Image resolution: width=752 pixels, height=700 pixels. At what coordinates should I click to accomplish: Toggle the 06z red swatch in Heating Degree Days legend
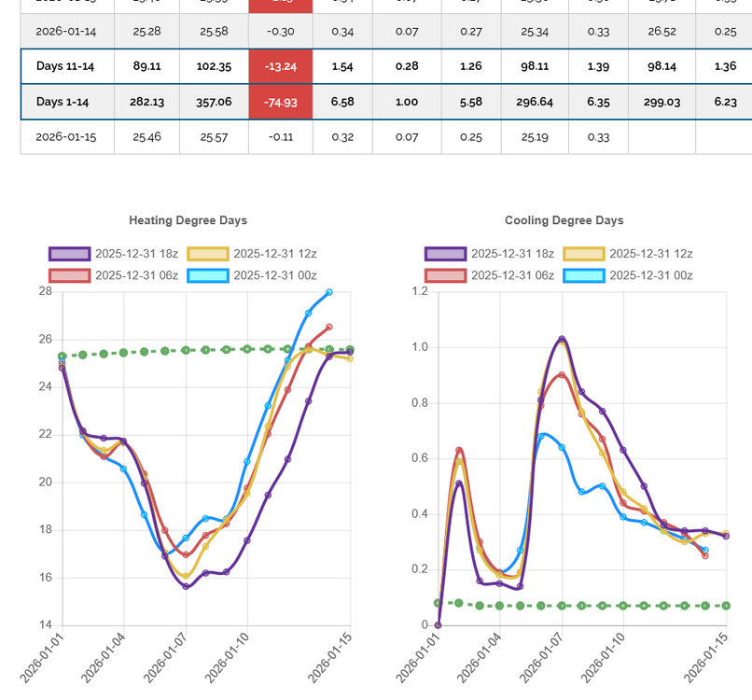69,275
